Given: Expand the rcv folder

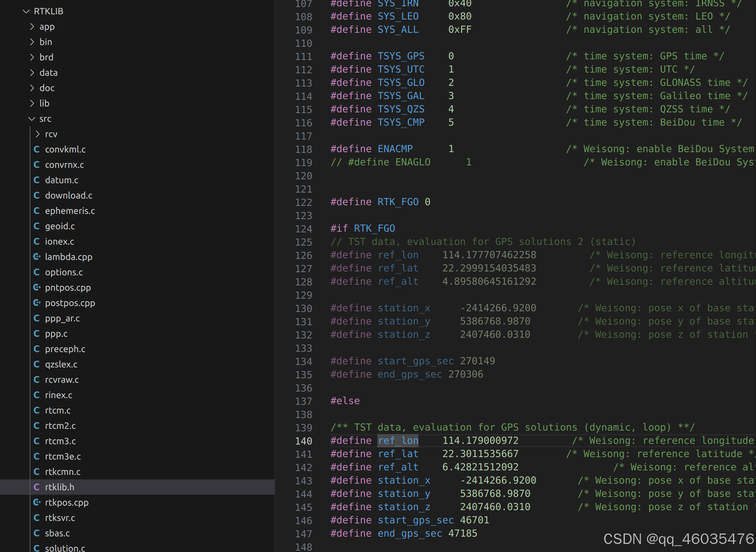Looking at the screenshot, I should pyautogui.click(x=37, y=134).
